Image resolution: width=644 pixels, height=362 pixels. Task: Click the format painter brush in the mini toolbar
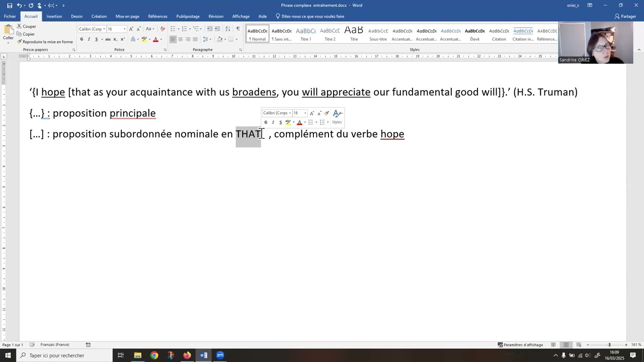tap(327, 113)
